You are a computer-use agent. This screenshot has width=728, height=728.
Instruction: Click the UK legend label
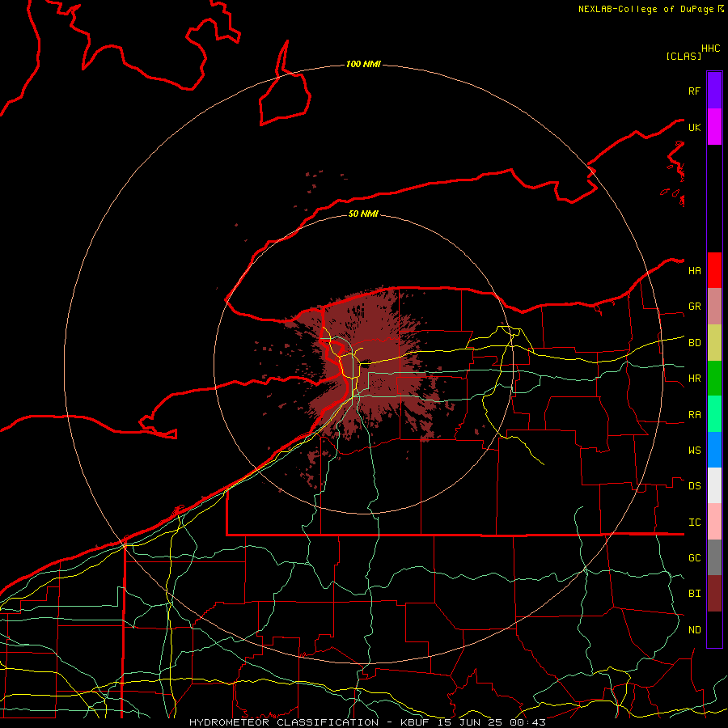694,127
